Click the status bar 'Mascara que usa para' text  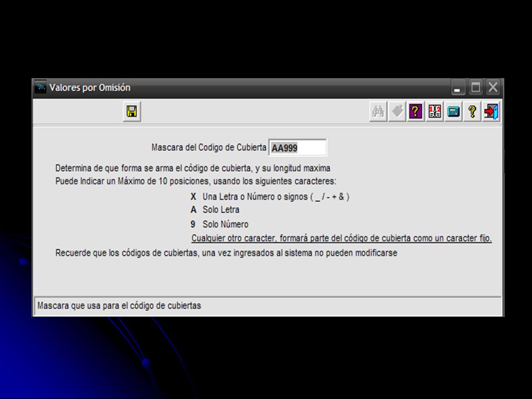click(x=119, y=306)
